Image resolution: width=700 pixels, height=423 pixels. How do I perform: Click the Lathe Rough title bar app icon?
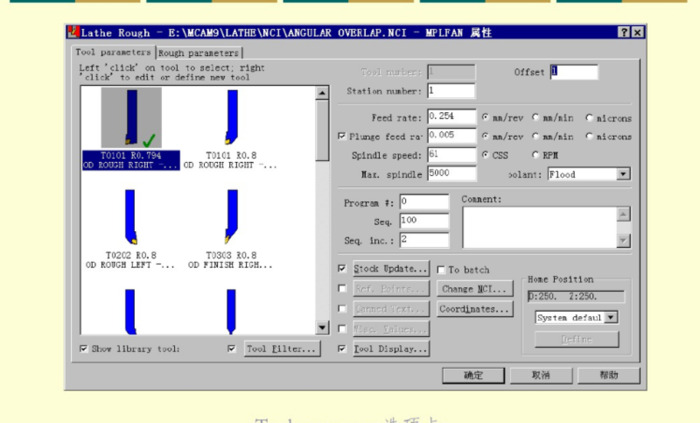pyautogui.click(x=73, y=33)
